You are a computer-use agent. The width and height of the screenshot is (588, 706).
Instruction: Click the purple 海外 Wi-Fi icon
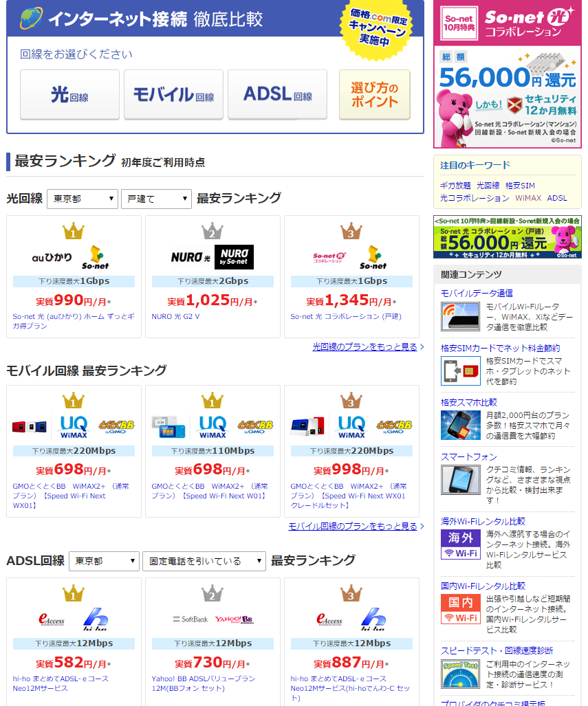click(461, 544)
